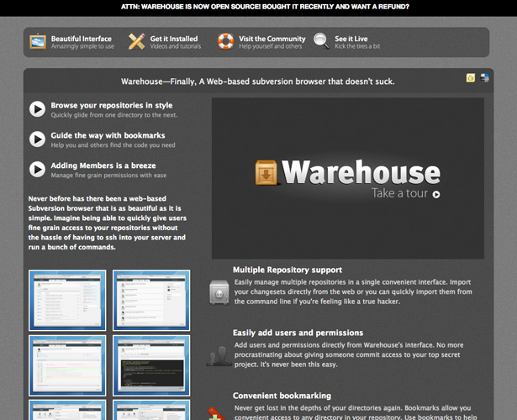Viewport: 517px width, 420px height.
Task: Click the Adding Members is a breeze title
Action: click(x=103, y=165)
